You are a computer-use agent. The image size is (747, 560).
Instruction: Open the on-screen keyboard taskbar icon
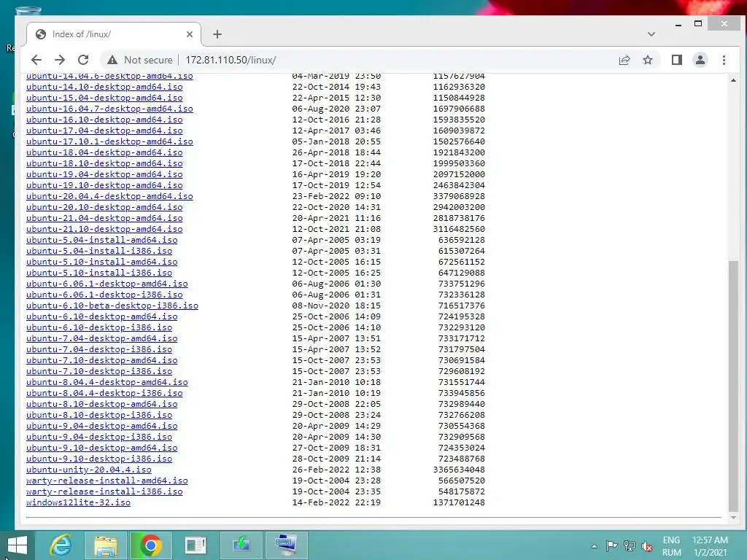pyautogui.click(x=286, y=545)
